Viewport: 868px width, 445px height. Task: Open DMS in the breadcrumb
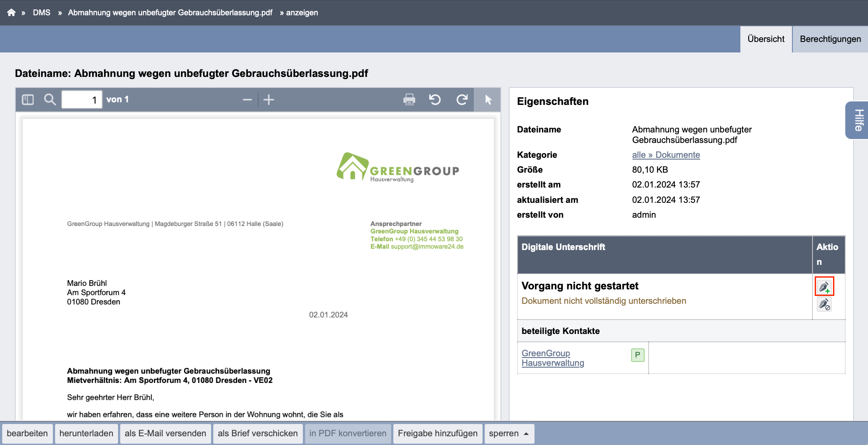[42, 13]
